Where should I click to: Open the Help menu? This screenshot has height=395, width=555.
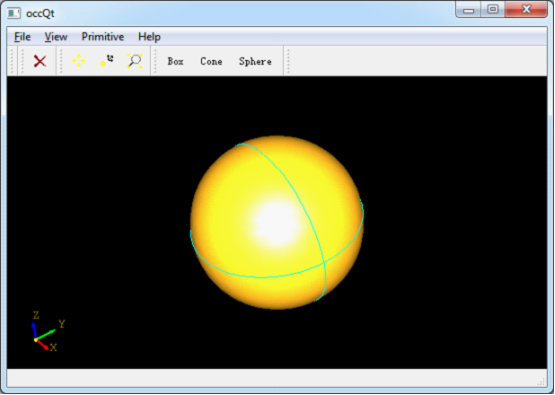(x=149, y=37)
